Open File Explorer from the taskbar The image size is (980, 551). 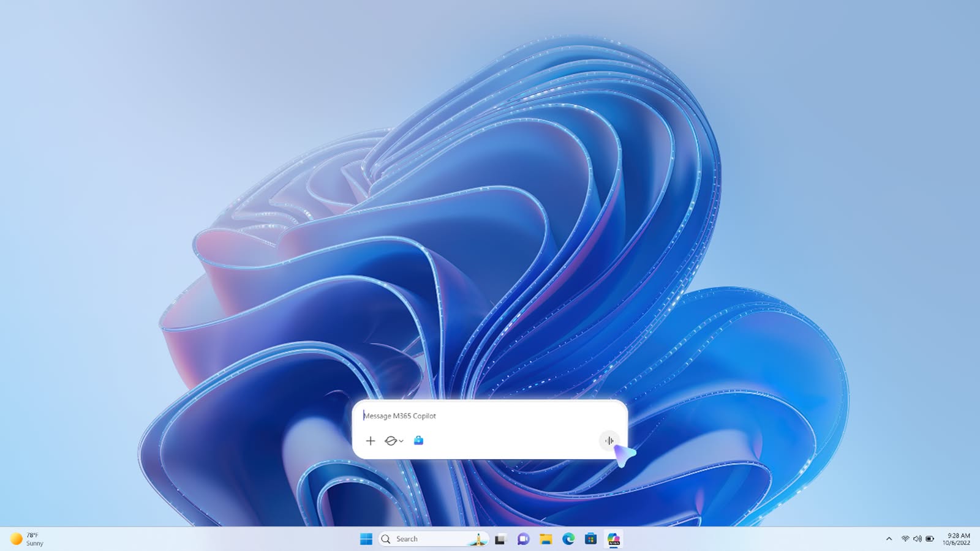click(545, 539)
